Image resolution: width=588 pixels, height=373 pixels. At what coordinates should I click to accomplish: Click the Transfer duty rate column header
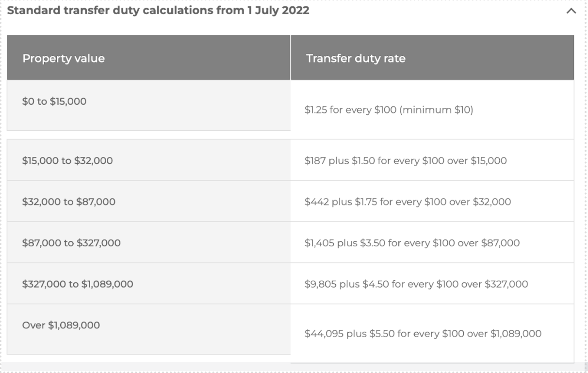coord(355,57)
